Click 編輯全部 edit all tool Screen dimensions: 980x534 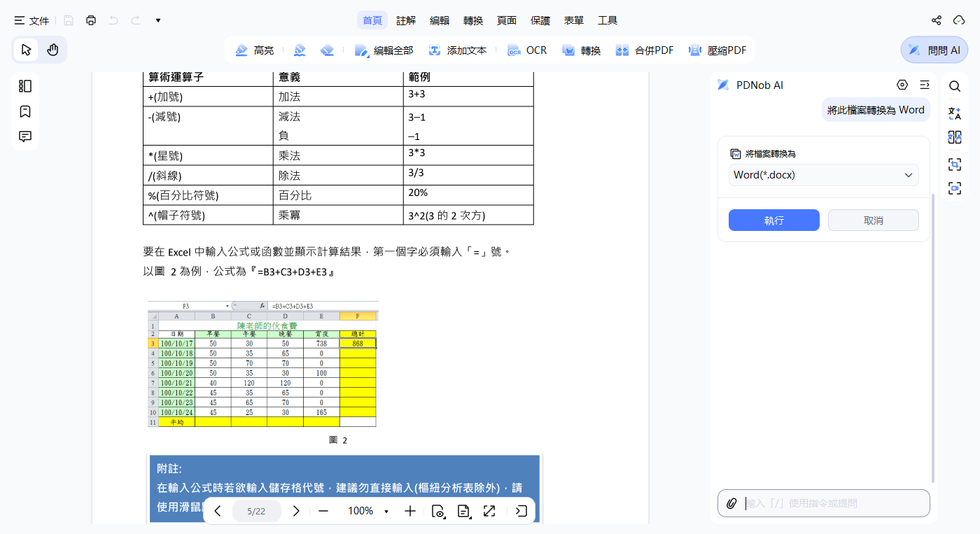[384, 50]
